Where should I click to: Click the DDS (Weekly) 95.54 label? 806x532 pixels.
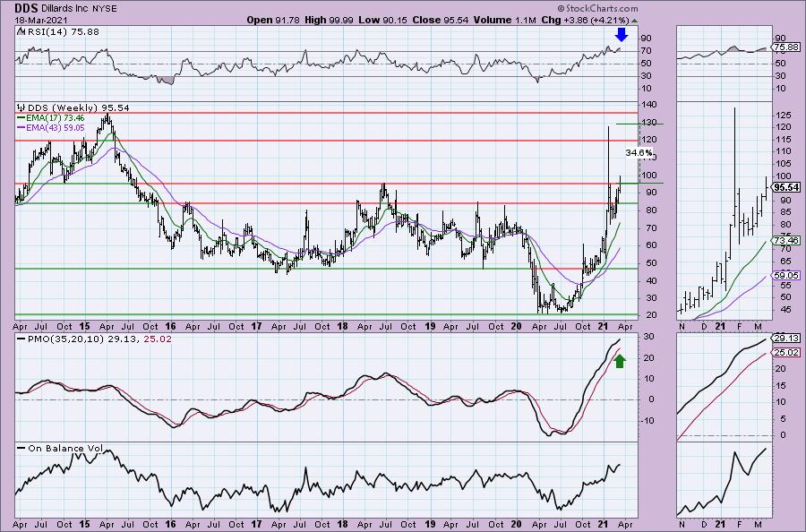78,108
